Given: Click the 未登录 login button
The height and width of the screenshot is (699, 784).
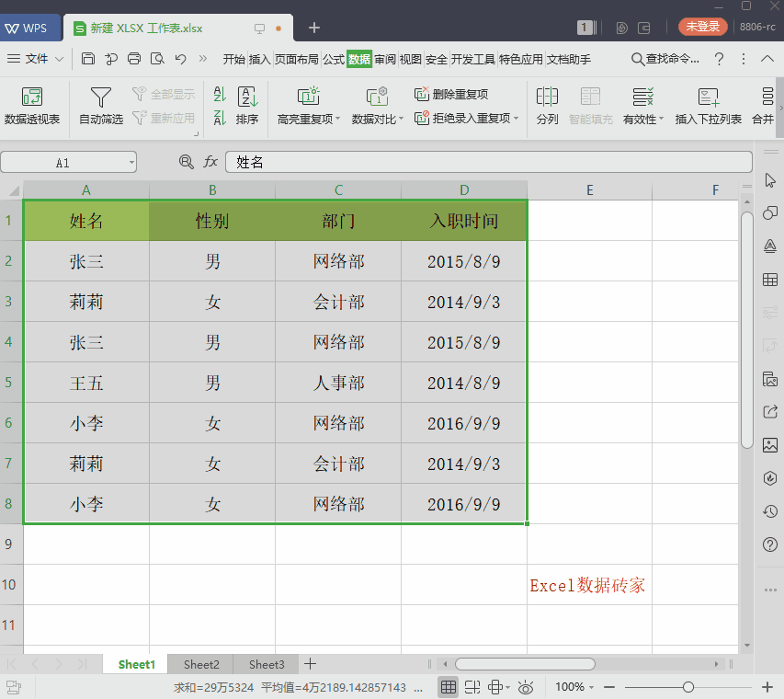Looking at the screenshot, I should 702,27.
